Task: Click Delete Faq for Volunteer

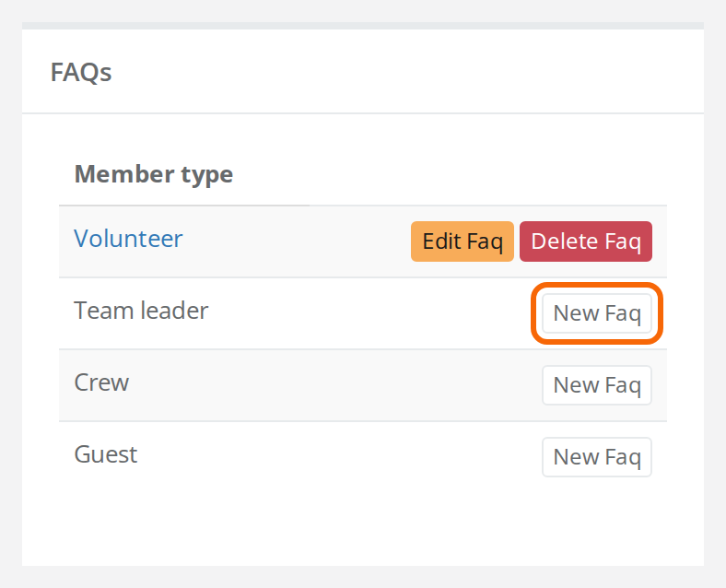Action: (586, 241)
